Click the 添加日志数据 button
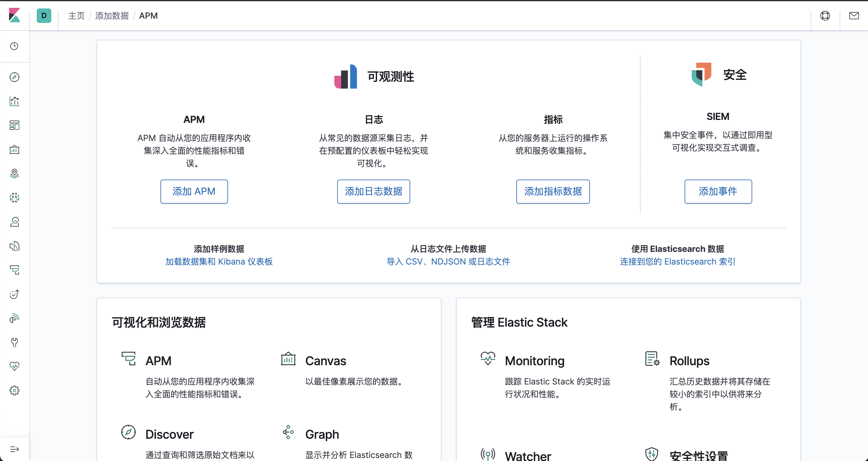Image resolution: width=868 pixels, height=461 pixels. (x=373, y=191)
